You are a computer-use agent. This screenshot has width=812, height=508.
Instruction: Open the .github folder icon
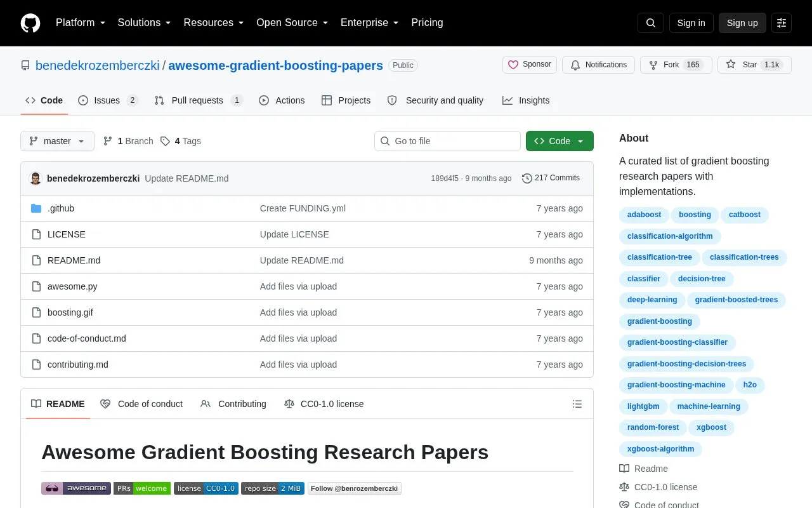point(36,208)
